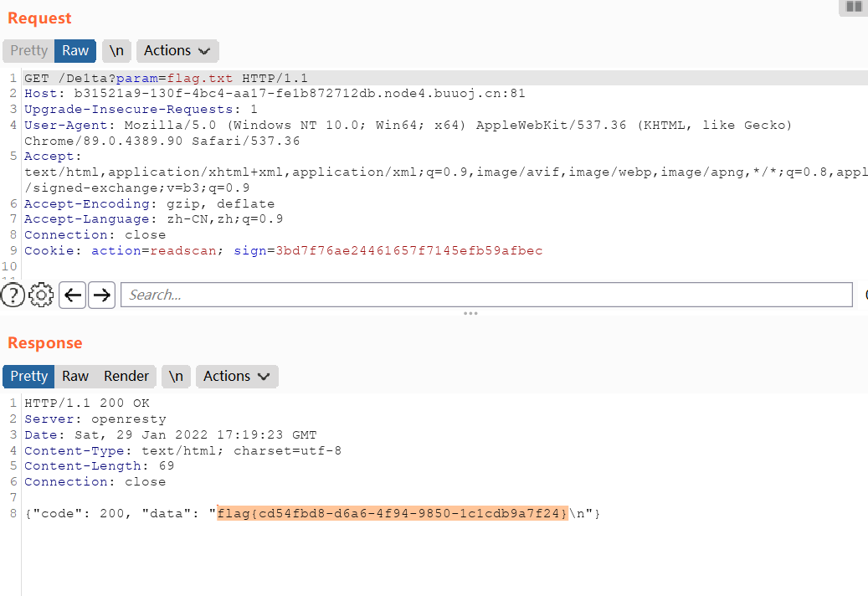The height and width of the screenshot is (596, 868).
Task: Click the Server: openresty header
Action: 95,419
